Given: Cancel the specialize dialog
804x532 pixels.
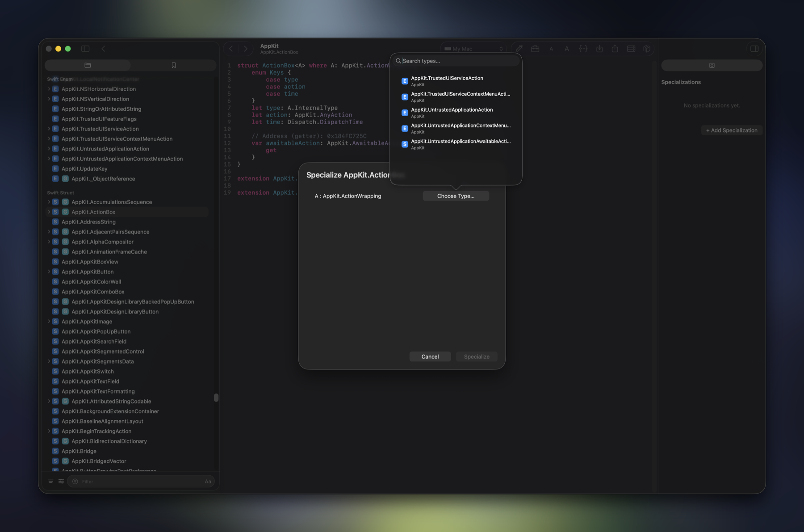Looking at the screenshot, I should (430, 356).
